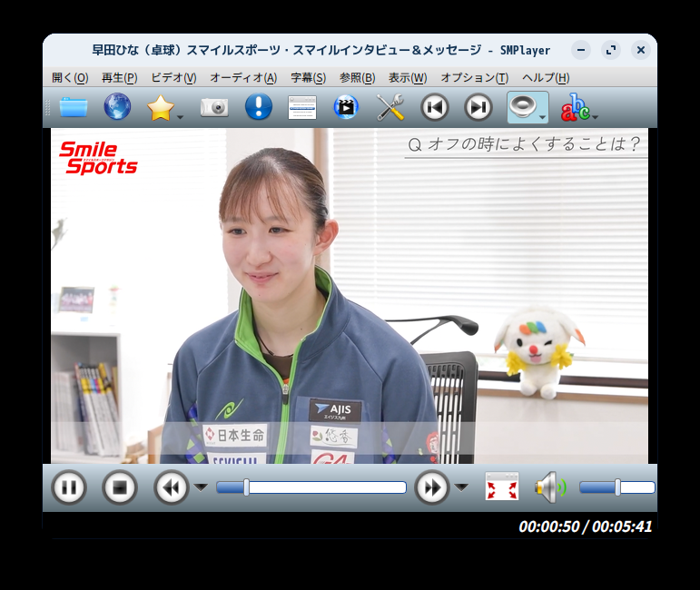Toggle fullscreen mode with red arrows icon
700x590 pixels.
pos(502,487)
